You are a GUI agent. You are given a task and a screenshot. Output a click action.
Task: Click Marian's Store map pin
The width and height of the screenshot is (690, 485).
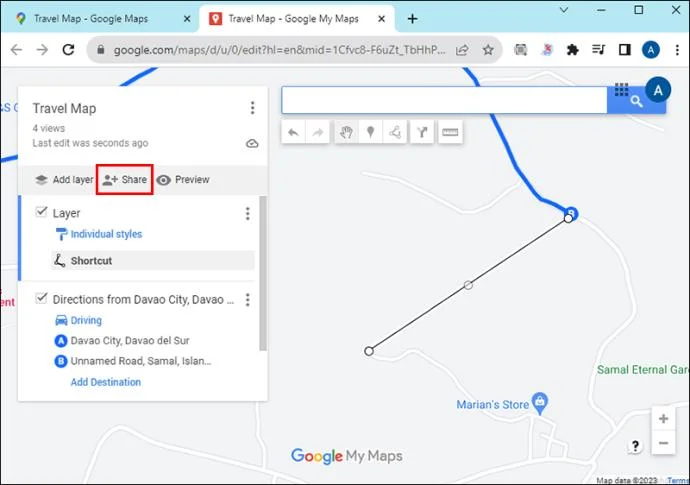pos(540,403)
